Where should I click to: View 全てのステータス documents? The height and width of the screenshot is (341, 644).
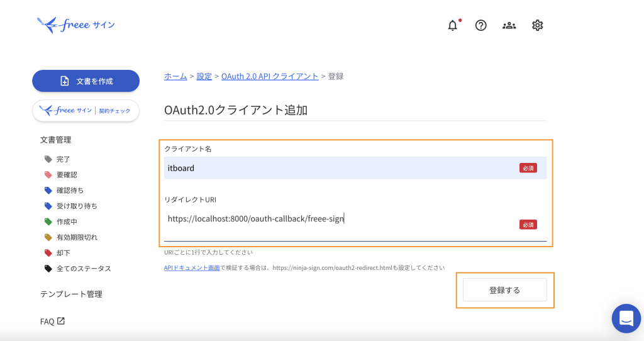(x=83, y=269)
